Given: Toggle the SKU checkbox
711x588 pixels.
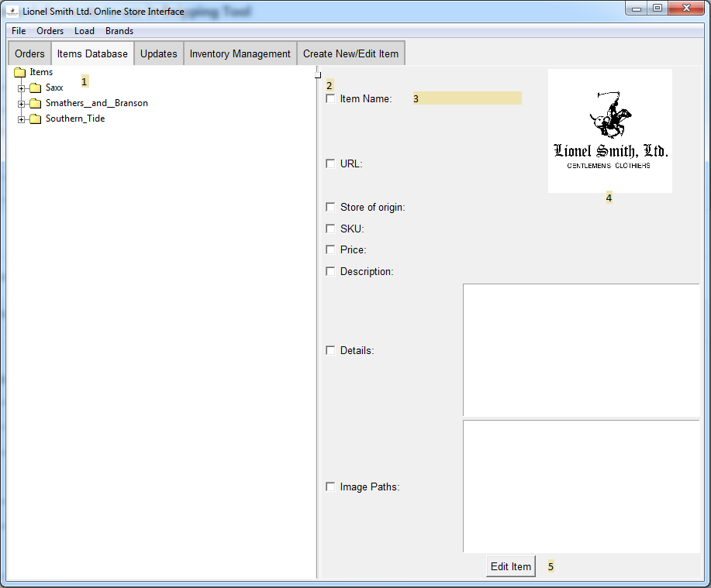Looking at the screenshot, I should (x=330, y=229).
